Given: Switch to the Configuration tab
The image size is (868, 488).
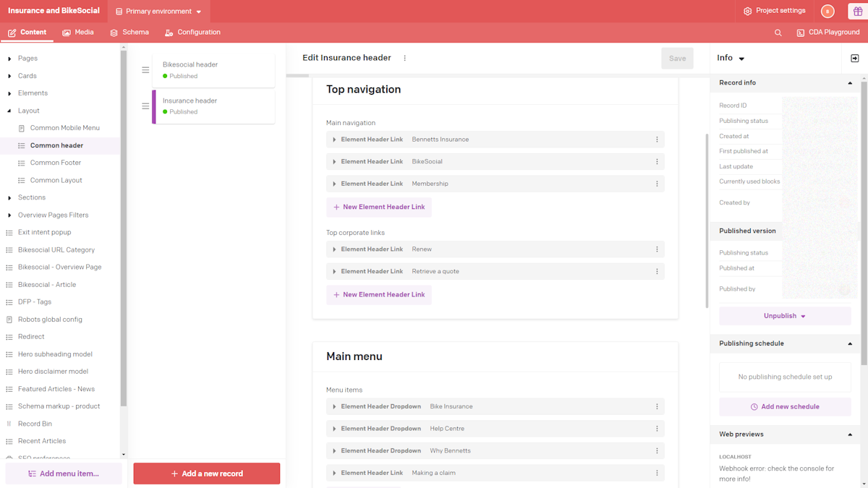Looking at the screenshot, I should (192, 33).
